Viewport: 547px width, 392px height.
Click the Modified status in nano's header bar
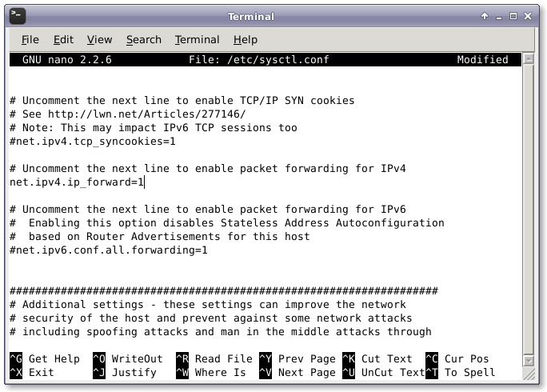[482, 60]
